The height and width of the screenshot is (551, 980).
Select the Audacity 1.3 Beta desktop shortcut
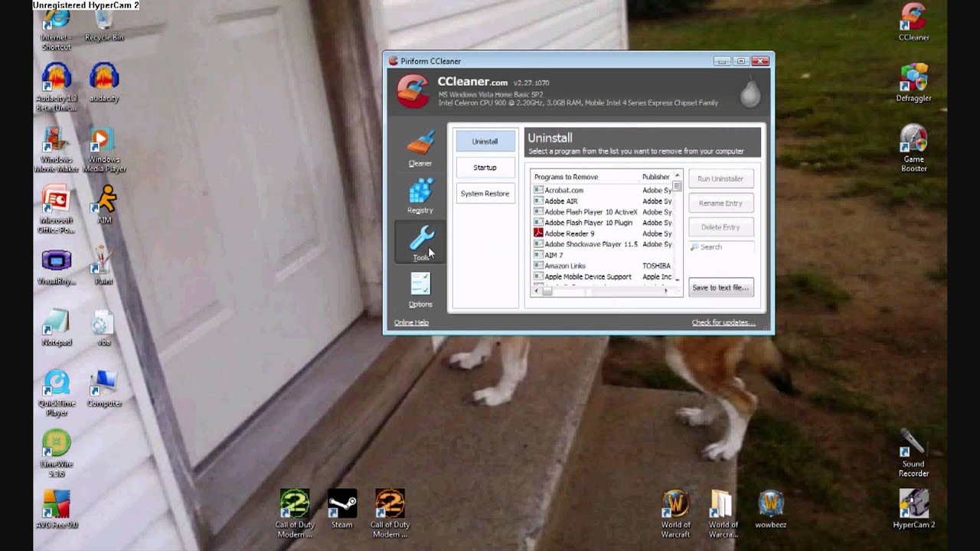tap(56, 87)
